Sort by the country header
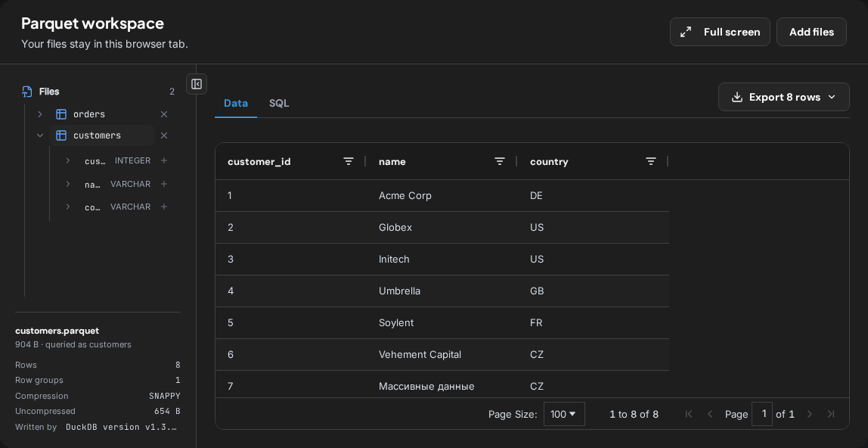868x448 pixels. (x=549, y=162)
